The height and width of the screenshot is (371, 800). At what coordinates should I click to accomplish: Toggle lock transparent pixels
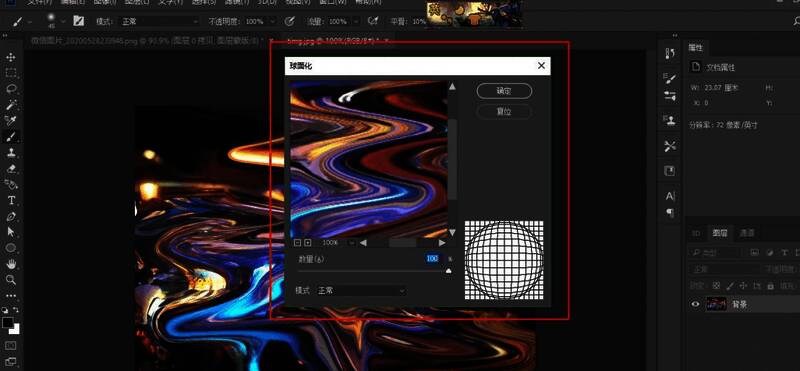point(716,286)
